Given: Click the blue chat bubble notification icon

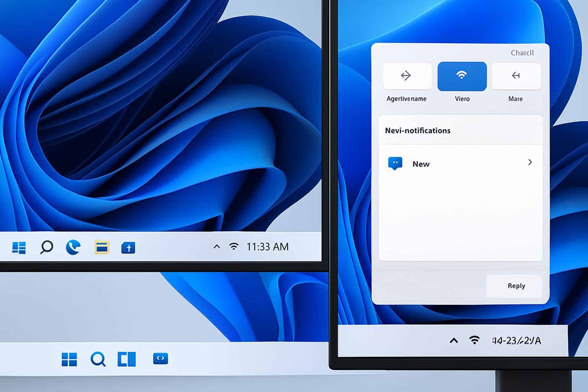Looking at the screenshot, I should (395, 163).
